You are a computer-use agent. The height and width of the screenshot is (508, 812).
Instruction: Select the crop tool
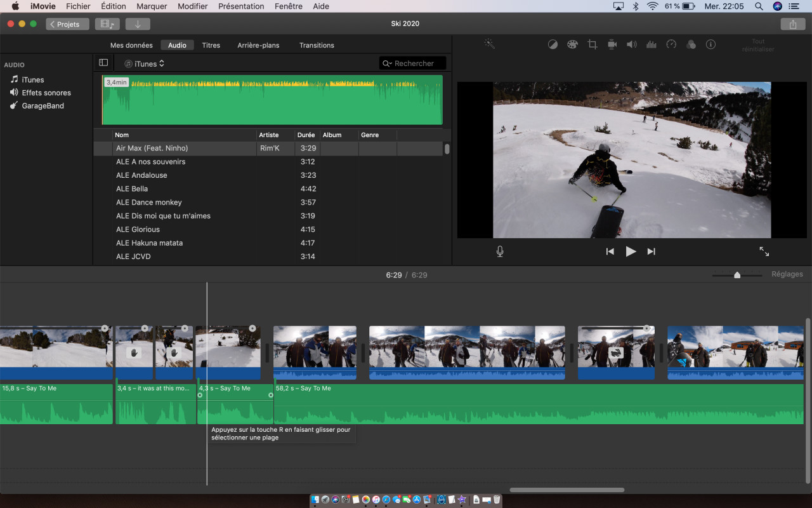tap(593, 44)
